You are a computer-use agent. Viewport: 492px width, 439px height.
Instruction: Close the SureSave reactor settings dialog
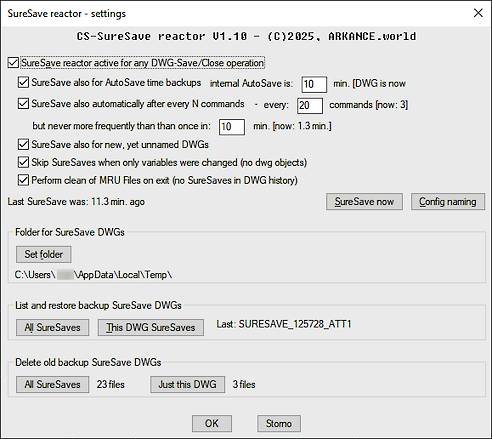click(478, 13)
